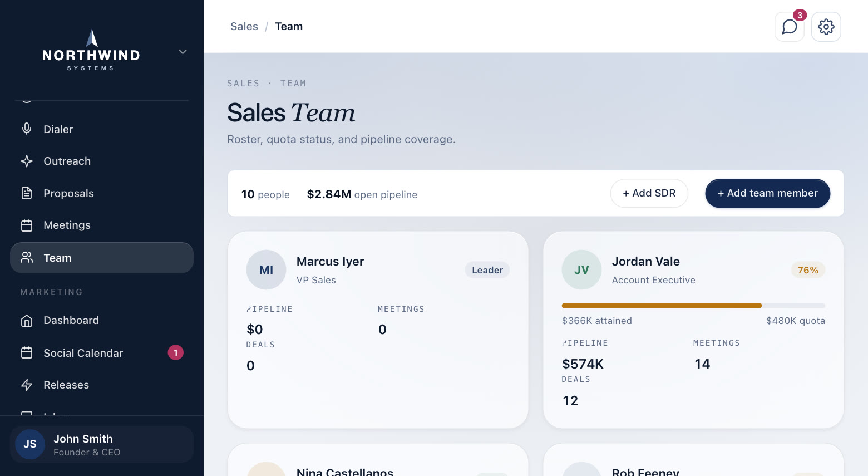Viewport: 868px width, 476px height.
Task: Click the $480K quota label
Action: point(796,321)
